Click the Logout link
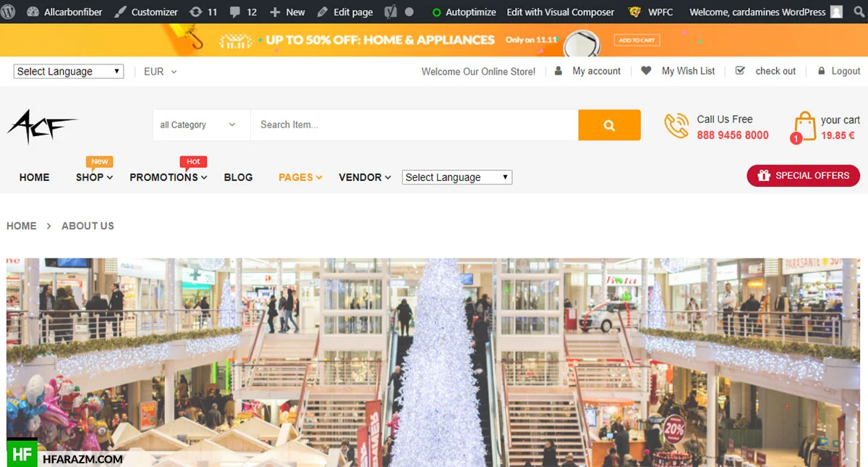 [846, 71]
